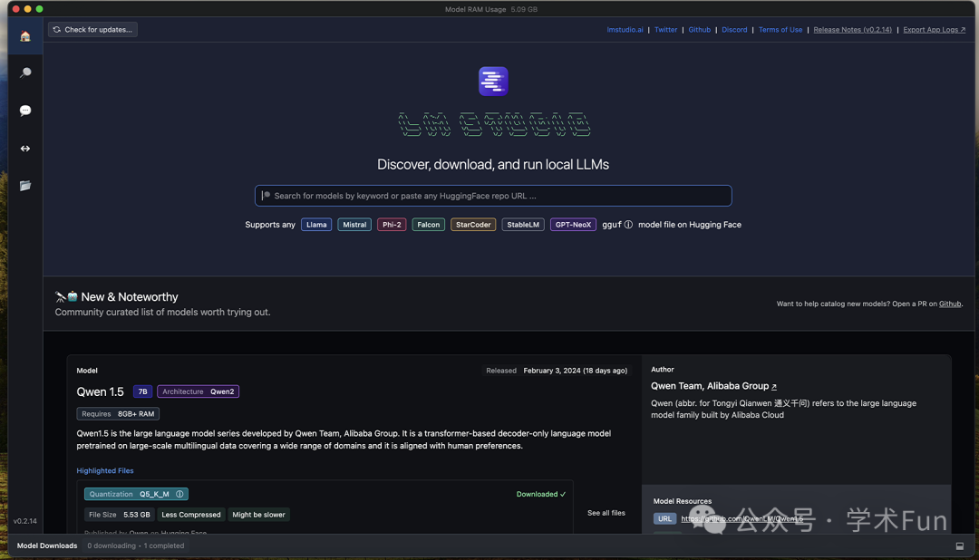979x560 pixels.
Task: Select the StableLM model tag
Action: tap(523, 225)
